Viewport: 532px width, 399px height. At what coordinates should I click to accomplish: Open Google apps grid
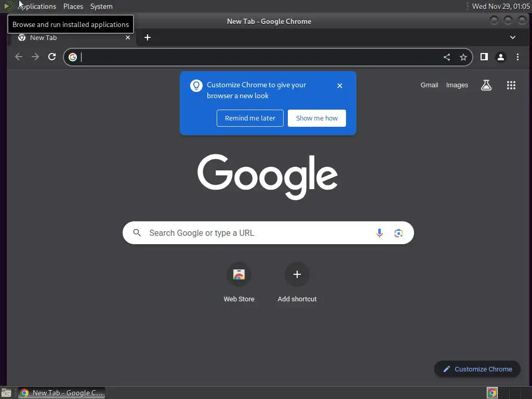511,85
